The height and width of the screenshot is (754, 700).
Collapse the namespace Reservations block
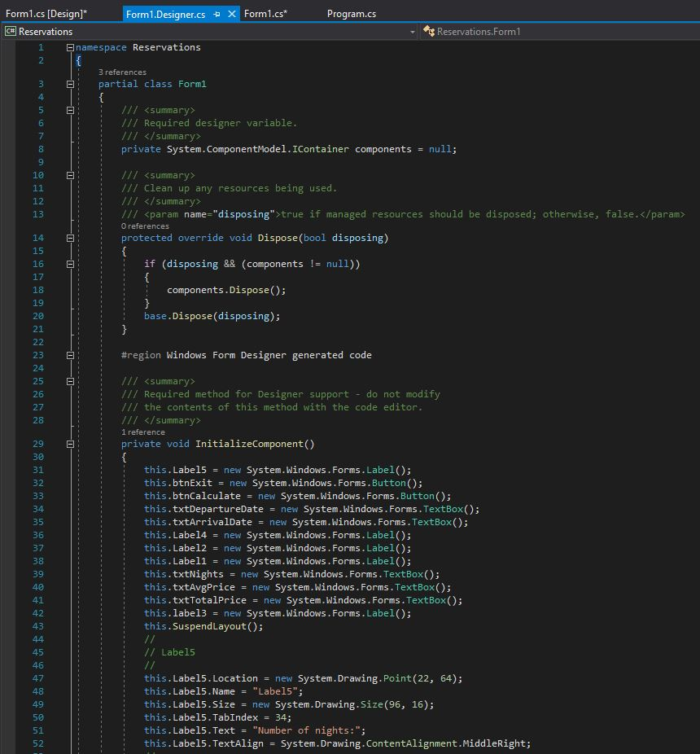coord(70,47)
